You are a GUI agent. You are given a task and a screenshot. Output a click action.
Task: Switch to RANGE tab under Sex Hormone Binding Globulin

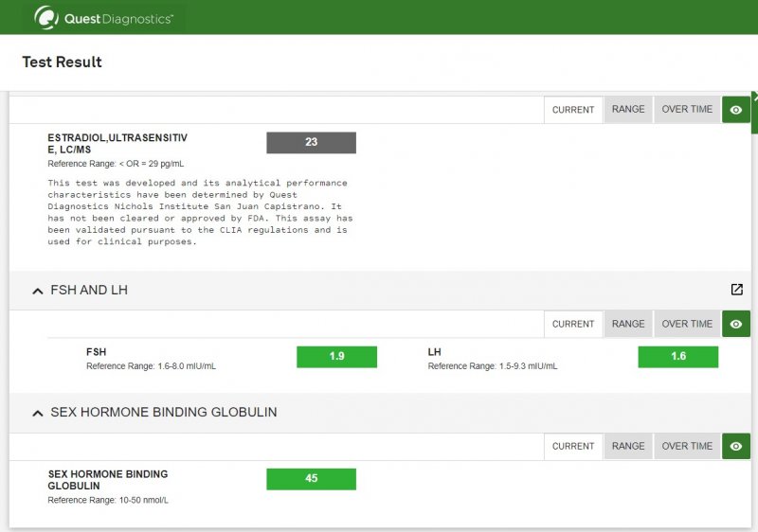[628, 446]
